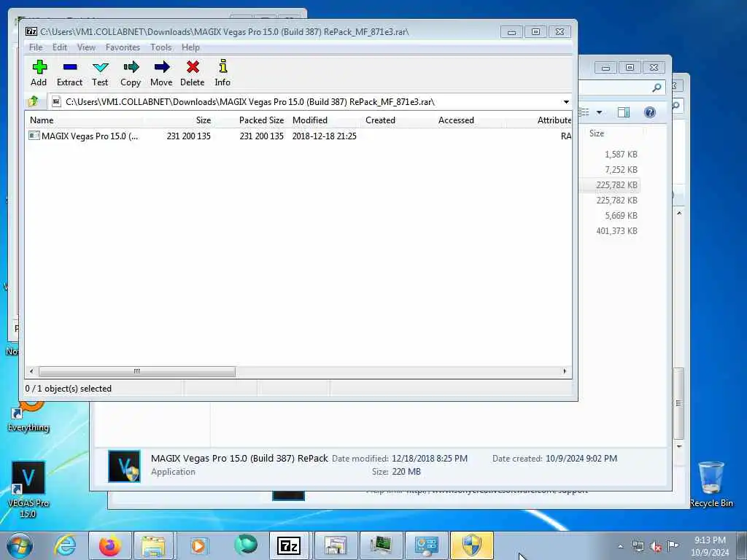Switch to the 7-Zip taskbar button
747x560 pixels.
pyautogui.click(x=289, y=545)
